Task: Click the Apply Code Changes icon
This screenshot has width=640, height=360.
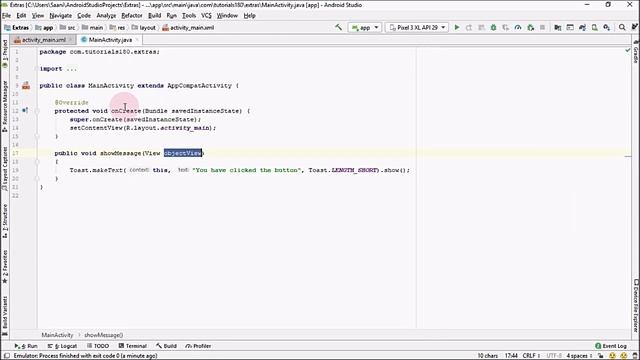Action: 481,27
